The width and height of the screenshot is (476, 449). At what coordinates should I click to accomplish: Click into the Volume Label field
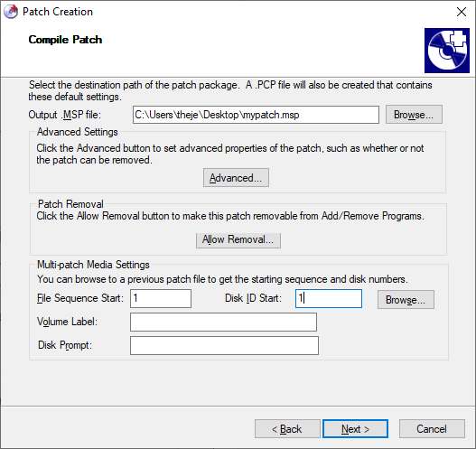pos(223,323)
